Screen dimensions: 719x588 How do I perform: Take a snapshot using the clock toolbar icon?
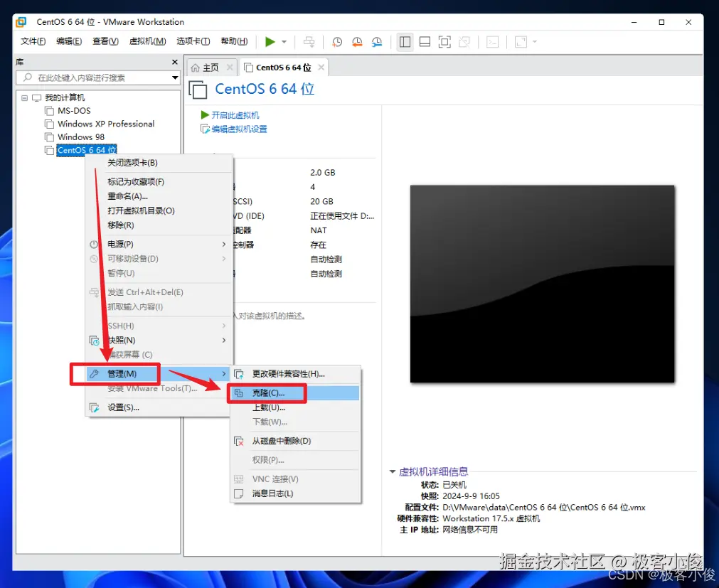[337, 42]
